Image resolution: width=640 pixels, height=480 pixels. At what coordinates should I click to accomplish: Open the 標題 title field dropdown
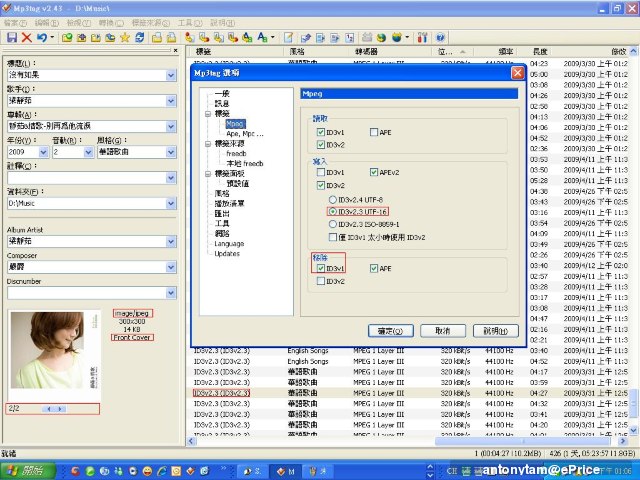[171, 75]
